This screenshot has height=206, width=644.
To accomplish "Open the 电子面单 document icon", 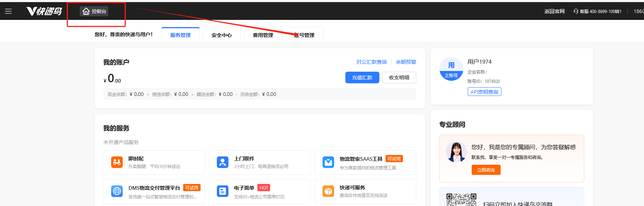I will pos(223,191).
